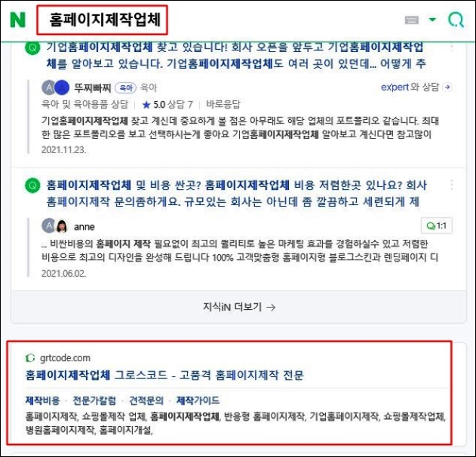Open the three-dot menu on the first question
This screenshot has height=457, width=476.
pos(451,48)
